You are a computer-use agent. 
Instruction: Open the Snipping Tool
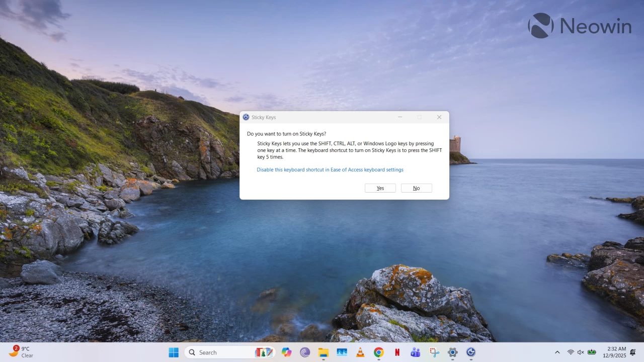pos(434,352)
